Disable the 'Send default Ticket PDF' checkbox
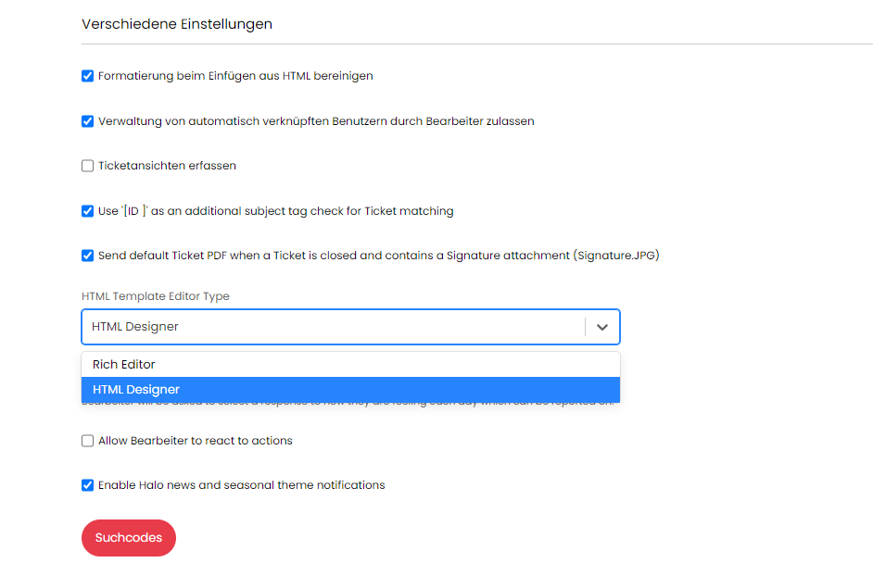873x588 pixels. (x=88, y=256)
